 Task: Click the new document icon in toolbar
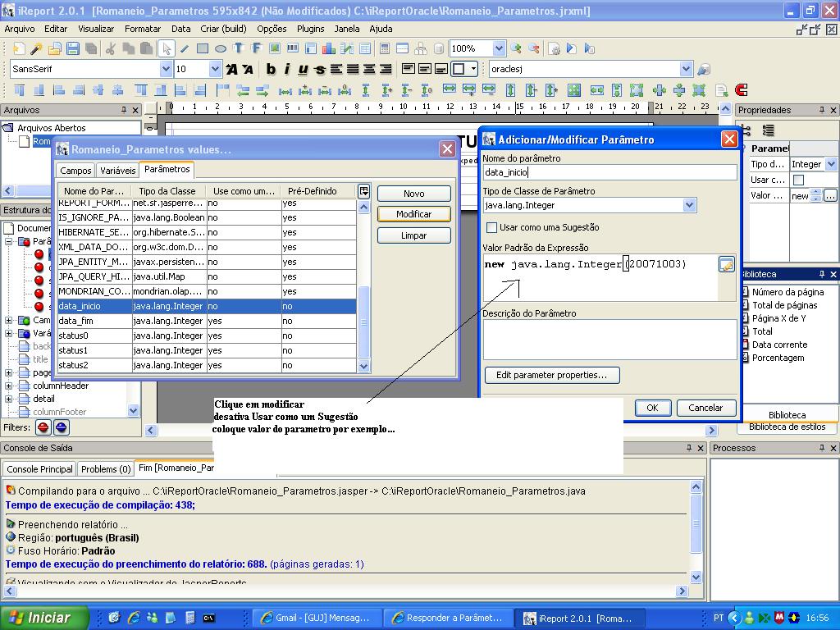click(19, 48)
